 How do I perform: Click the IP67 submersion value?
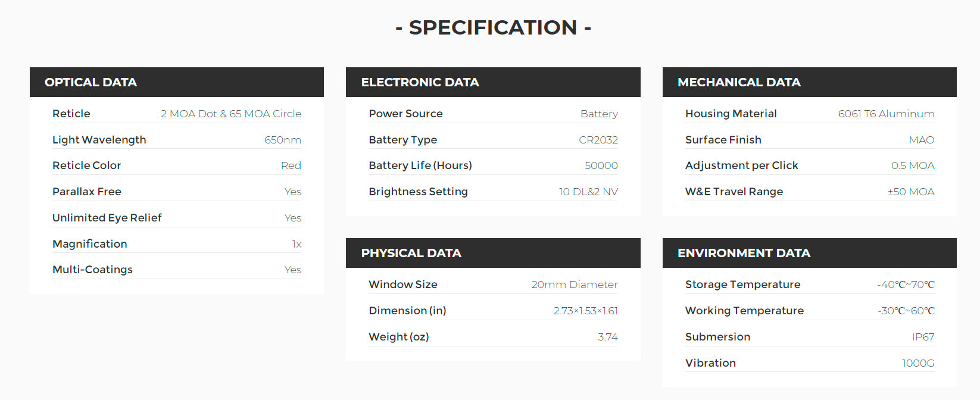click(x=923, y=337)
